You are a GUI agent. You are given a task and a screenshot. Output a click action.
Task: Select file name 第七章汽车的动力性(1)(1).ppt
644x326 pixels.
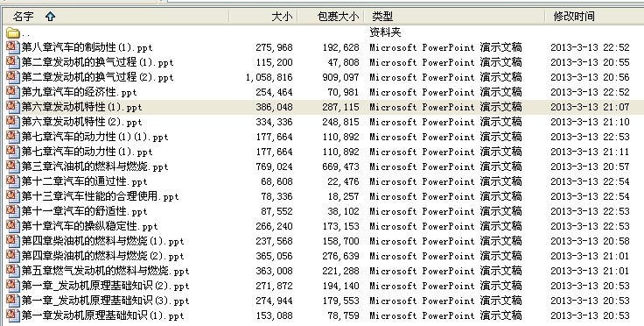(x=94, y=137)
